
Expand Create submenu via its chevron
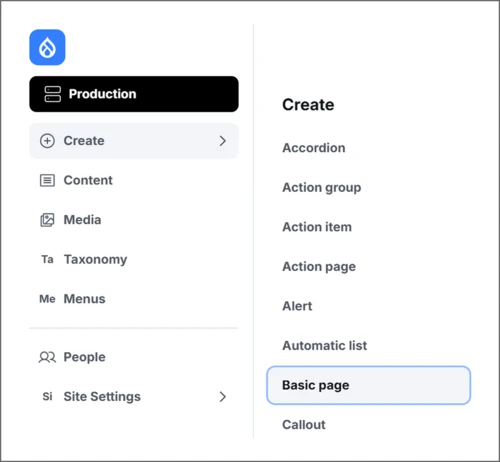(x=223, y=141)
